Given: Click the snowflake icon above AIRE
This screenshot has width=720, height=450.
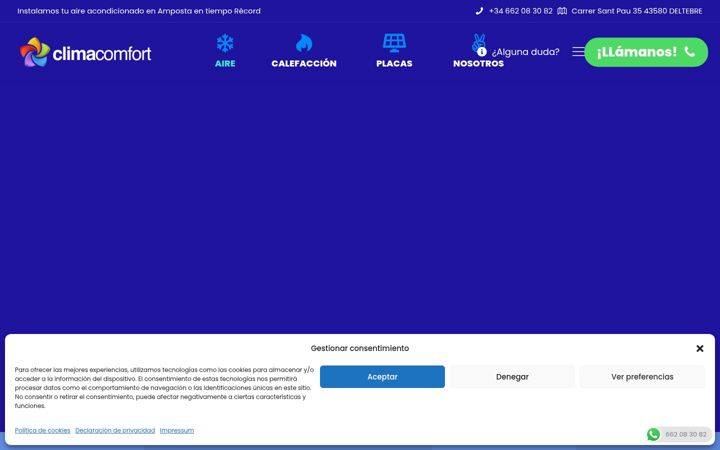Looking at the screenshot, I should pyautogui.click(x=225, y=43).
